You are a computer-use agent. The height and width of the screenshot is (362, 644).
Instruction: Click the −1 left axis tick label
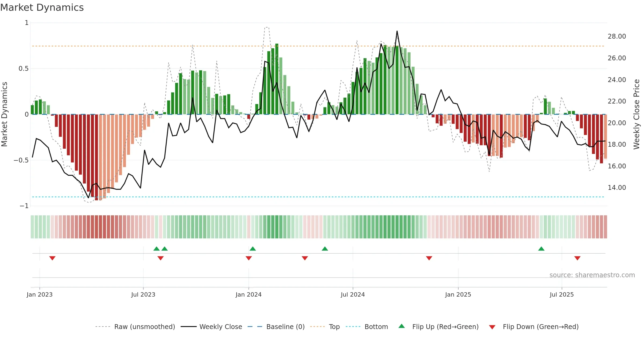[24, 206]
